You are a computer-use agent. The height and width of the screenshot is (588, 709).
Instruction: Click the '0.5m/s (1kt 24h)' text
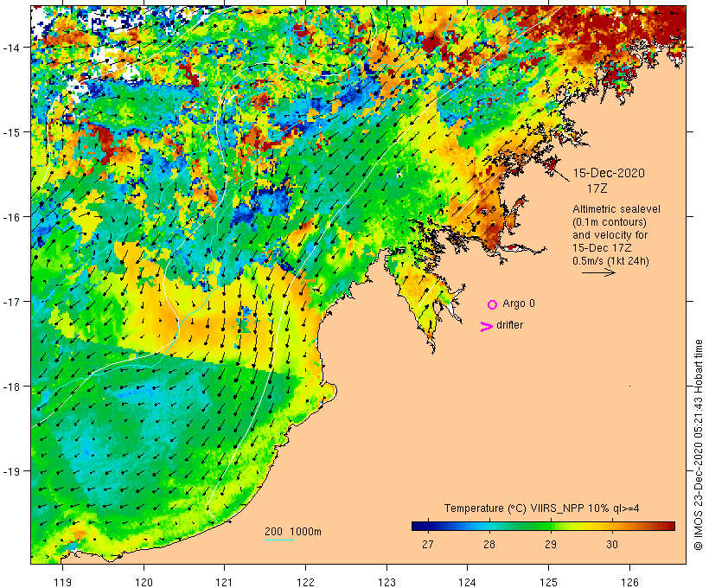pos(610,261)
